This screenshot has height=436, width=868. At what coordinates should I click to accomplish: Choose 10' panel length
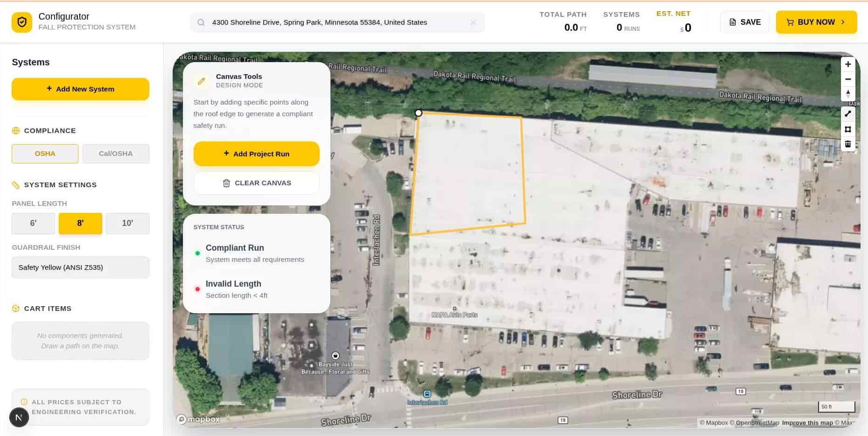coord(127,223)
